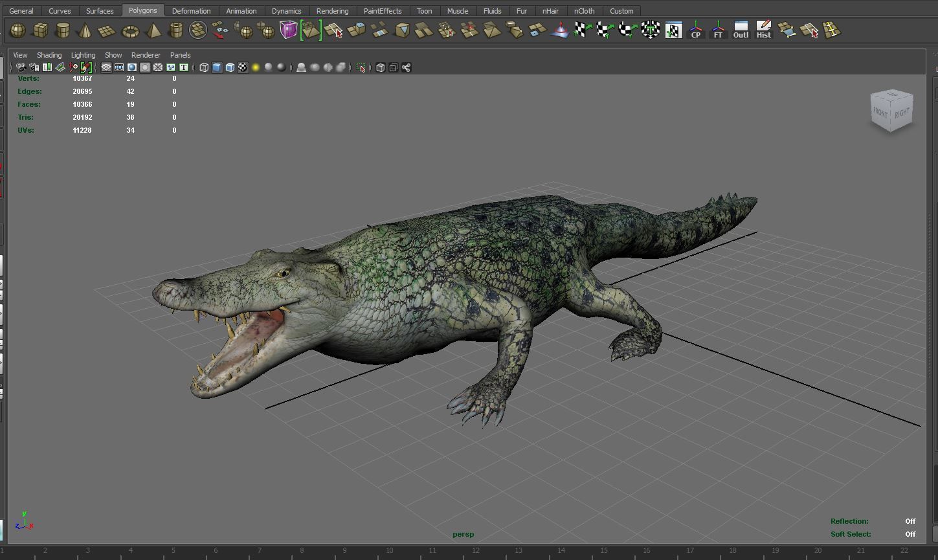Screen dimensions: 938x560
Task: Create a polygon cube from the shelf
Action: coord(40,30)
